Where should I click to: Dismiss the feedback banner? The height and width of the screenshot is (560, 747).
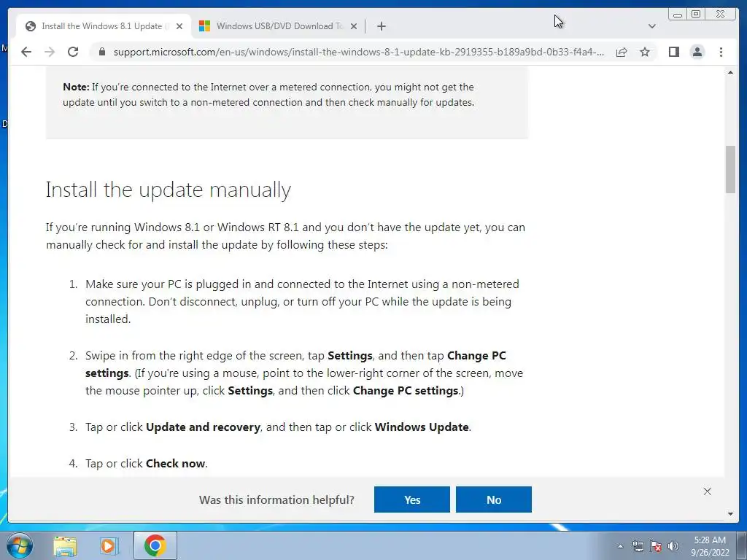tap(708, 491)
